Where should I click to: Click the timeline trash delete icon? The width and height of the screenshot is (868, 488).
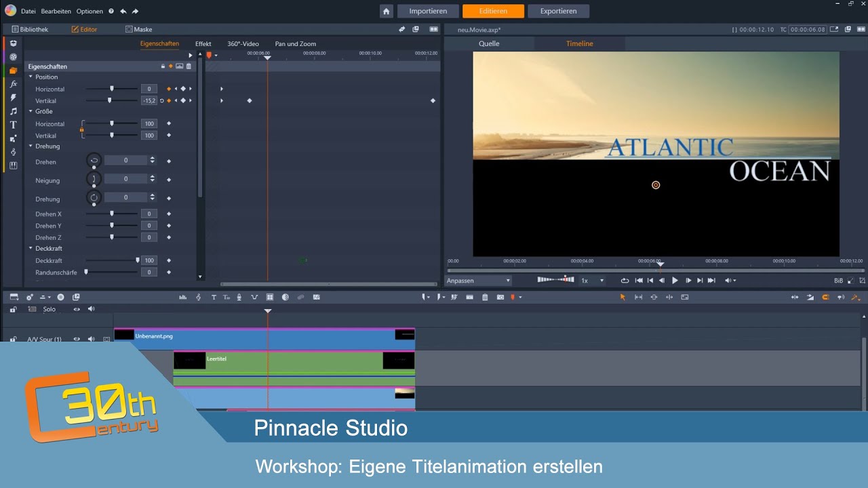[485, 297]
